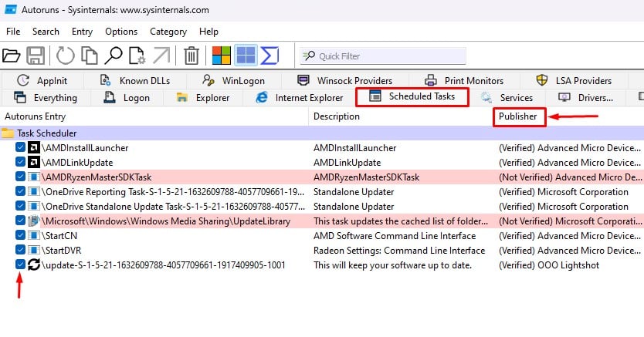The height and width of the screenshot is (337, 644).
Task: Click the Open file toolbar icon
Action: tap(11, 56)
